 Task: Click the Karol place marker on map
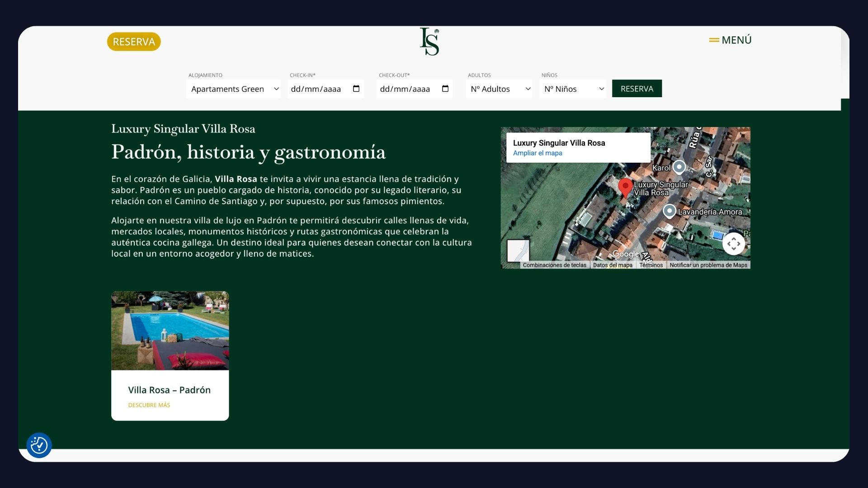(679, 167)
